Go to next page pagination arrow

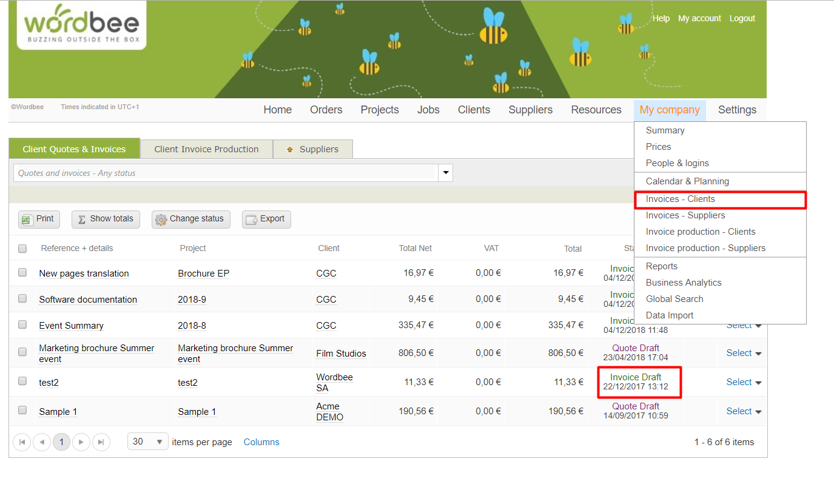point(81,442)
